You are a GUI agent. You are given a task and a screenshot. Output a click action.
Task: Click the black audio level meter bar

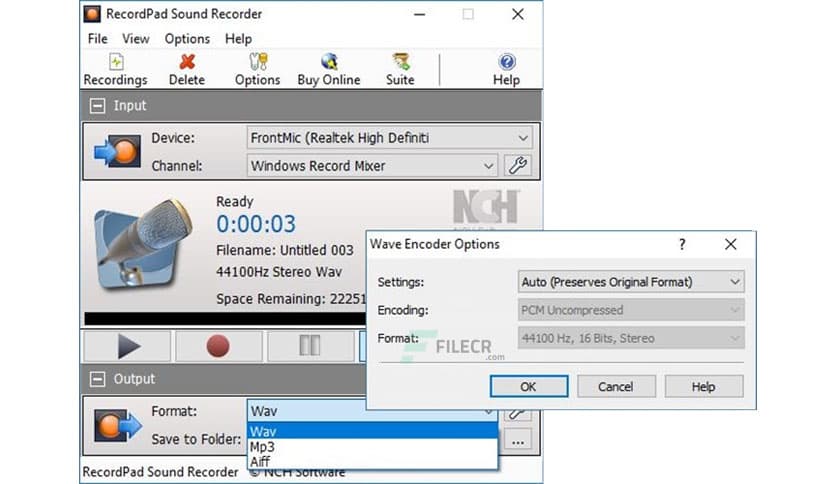click(225, 319)
